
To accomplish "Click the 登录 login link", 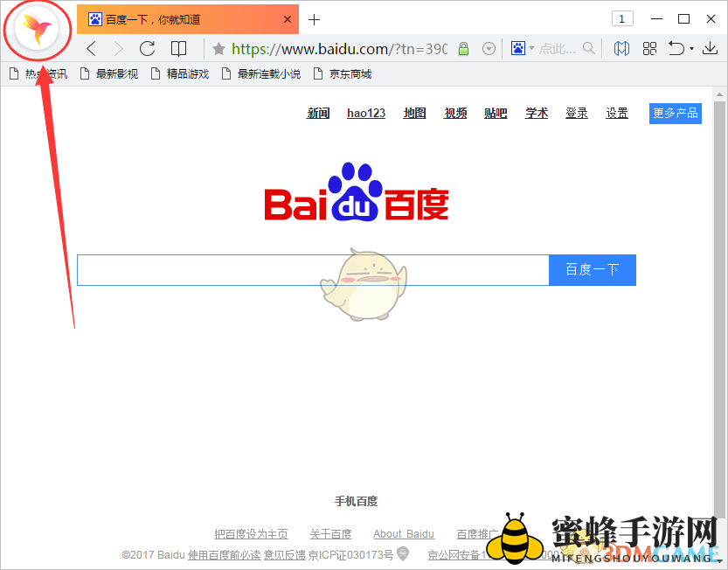I will coord(577,113).
